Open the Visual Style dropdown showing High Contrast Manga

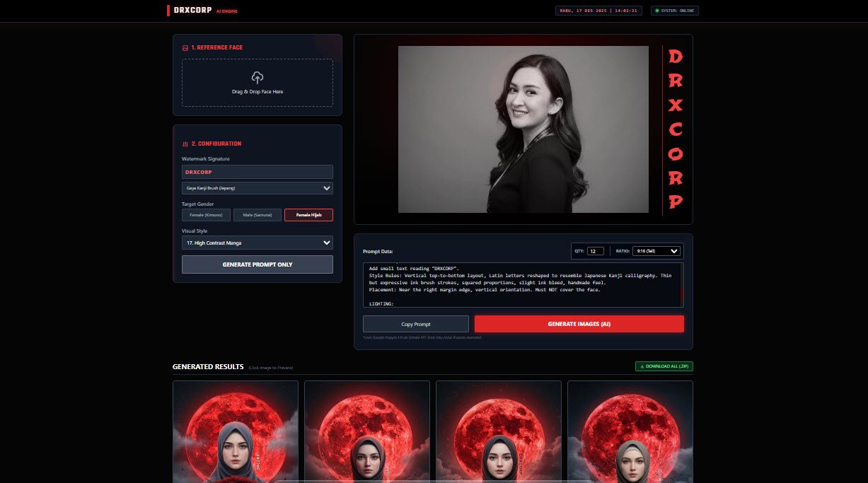(257, 243)
